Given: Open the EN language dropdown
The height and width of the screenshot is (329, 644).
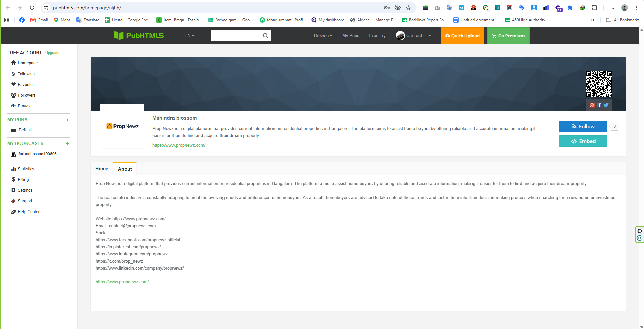Looking at the screenshot, I should point(189,36).
